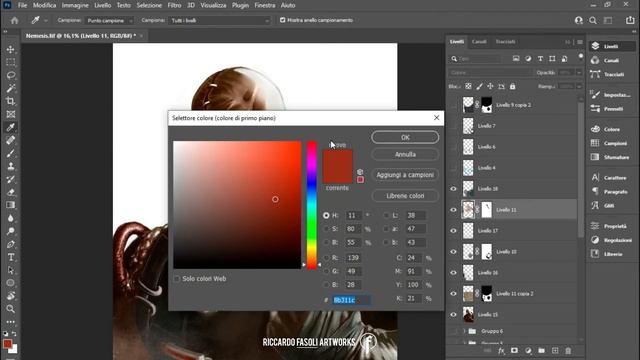Hide the Livello 17 layer

(x=453, y=231)
